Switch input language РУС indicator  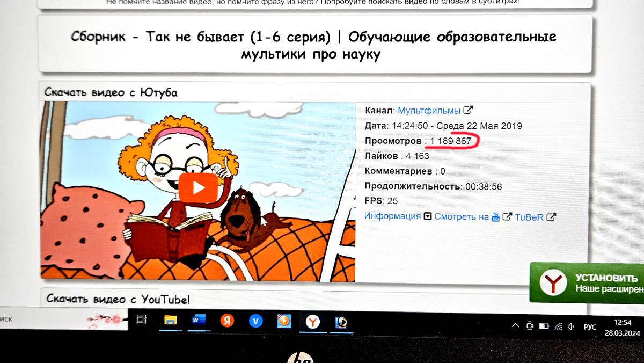pos(590,327)
